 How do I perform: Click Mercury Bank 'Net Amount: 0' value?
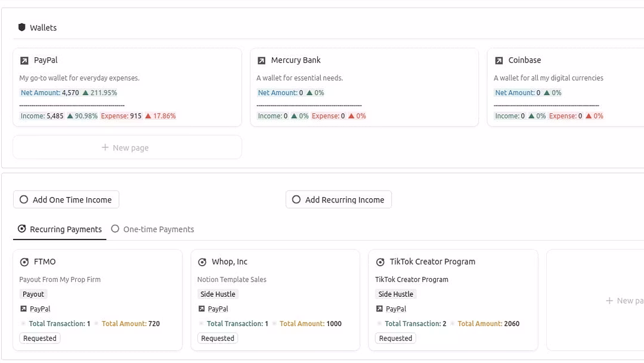(280, 93)
